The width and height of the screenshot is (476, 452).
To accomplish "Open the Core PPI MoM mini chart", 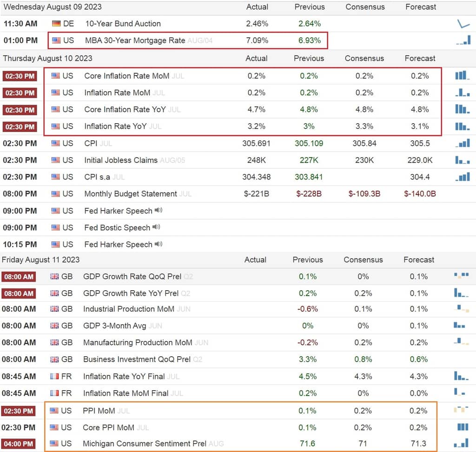I will click(463, 427).
